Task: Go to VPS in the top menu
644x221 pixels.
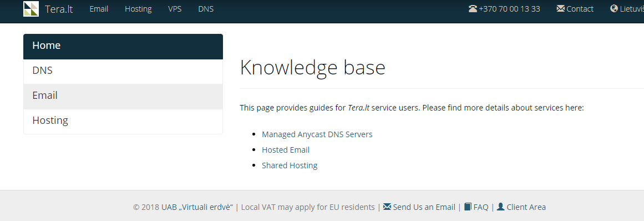Action: click(175, 9)
